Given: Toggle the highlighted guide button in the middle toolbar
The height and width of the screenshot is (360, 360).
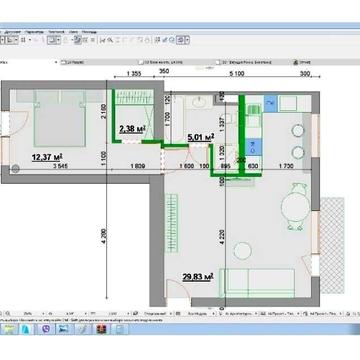Looking at the screenshot, I should pyautogui.click(x=77, y=40).
